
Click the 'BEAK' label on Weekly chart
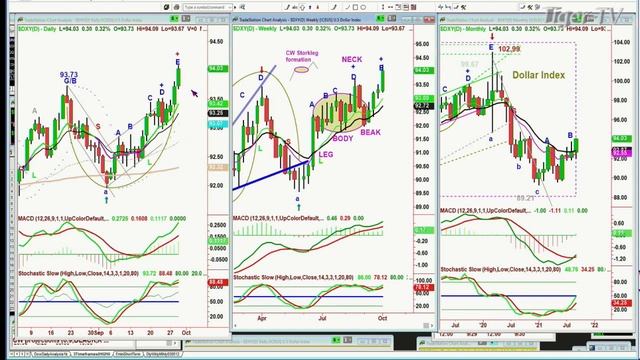370,132
